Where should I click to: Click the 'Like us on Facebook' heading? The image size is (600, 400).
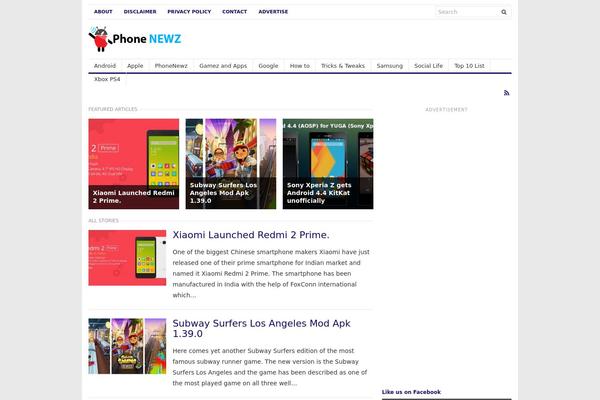(411, 392)
